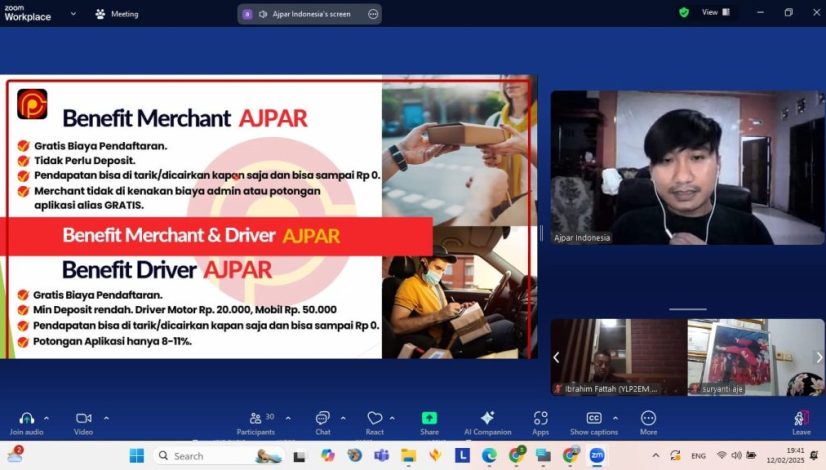Click the Join audio headphone icon

(26, 418)
